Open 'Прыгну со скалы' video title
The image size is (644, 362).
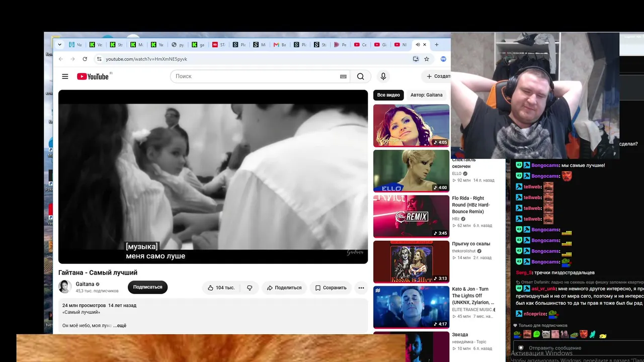click(471, 244)
